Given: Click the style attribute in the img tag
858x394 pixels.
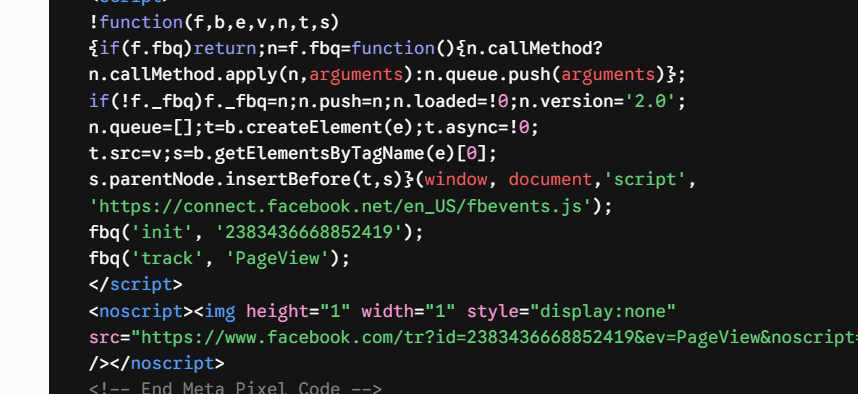Looking at the screenshot, I should point(492,311).
